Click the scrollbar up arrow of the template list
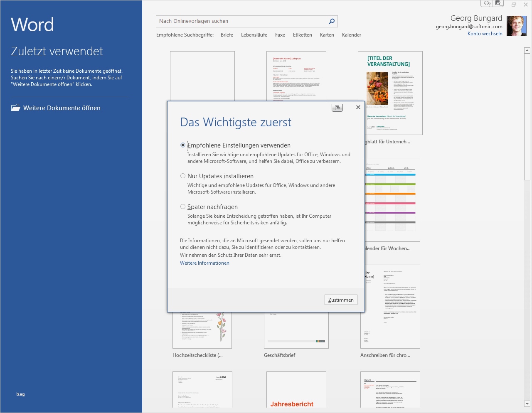Image resolution: width=532 pixels, height=413 pixels. point(527,51)
